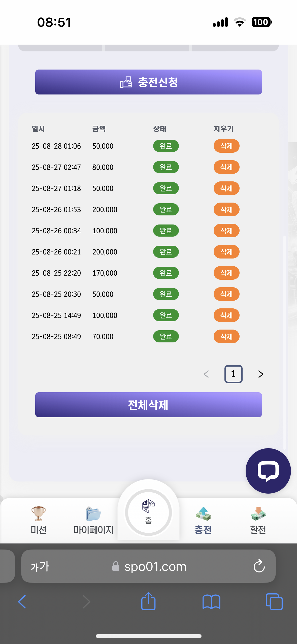The width and height of the screenshot is (297, 644).
Task: Delete the 25-08-25 08:49 70,000 record
Action: pyautogui.click(x=226, y=336)
